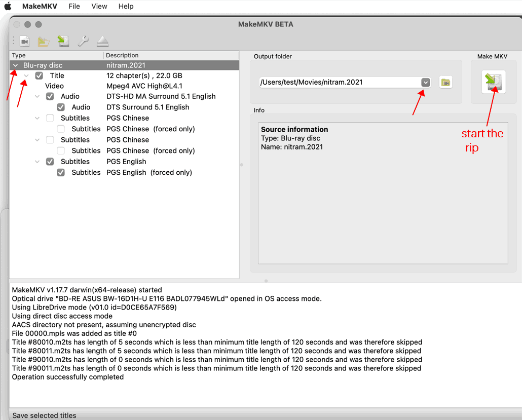This screenshot has width=522, height=420.
Task: Click the Type column header
Action: (19, 55)
